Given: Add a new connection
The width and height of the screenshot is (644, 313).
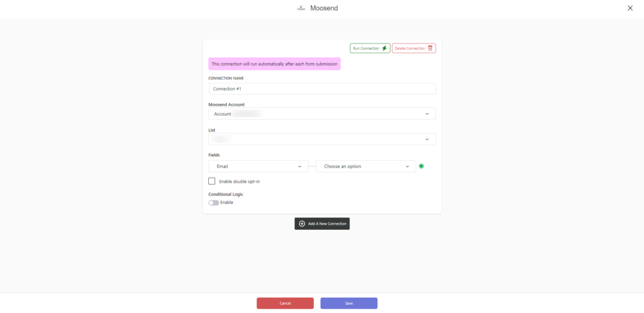Looking at the screenshot, I should (x=322, y=224).
